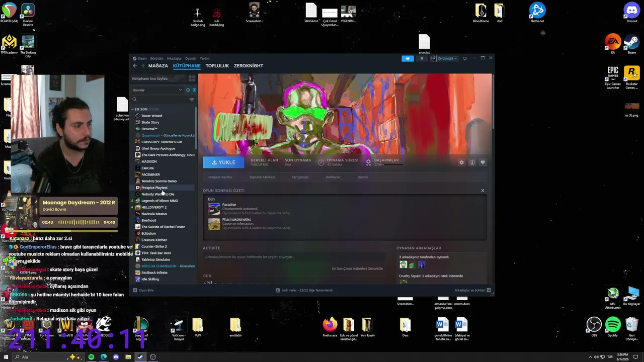
Task: Open friends list grid icon in footer
Action: (x=489, y=290)
